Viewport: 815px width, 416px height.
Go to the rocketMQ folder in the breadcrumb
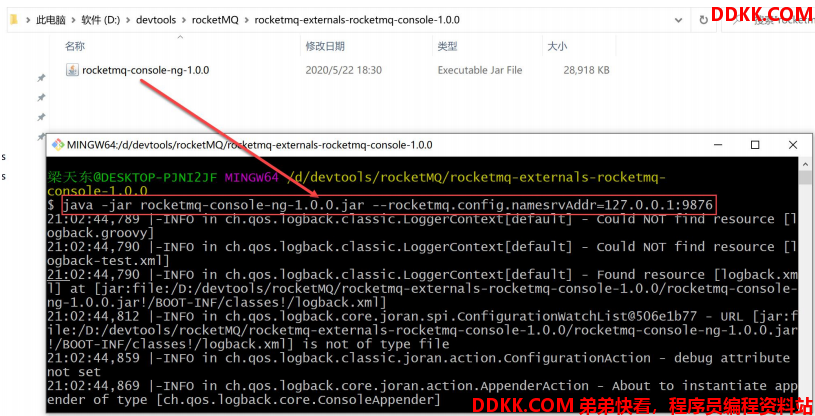coord(215,20)
